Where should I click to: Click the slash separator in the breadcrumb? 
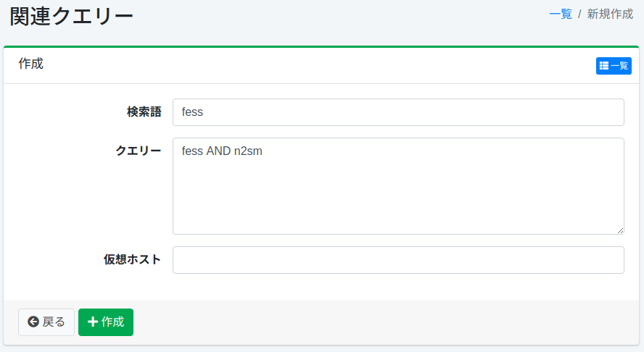coord(579,14)
